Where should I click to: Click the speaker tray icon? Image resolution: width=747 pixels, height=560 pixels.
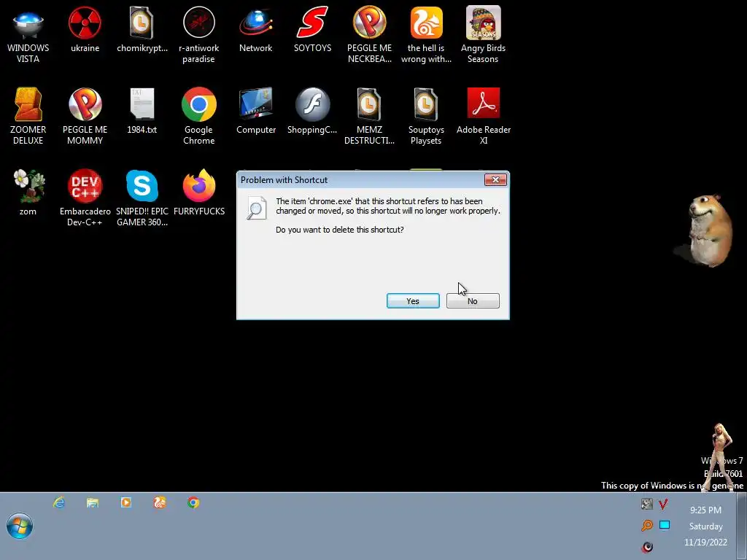647,547
